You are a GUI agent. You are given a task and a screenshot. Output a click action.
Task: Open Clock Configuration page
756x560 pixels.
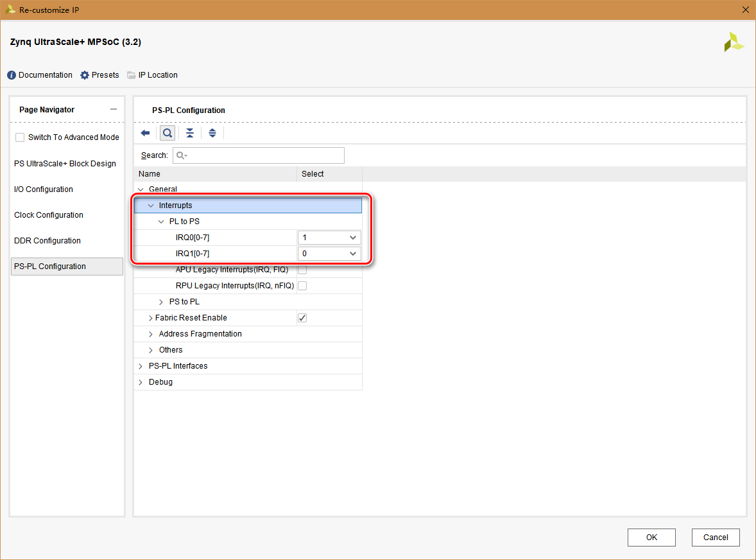pos(49,214)
